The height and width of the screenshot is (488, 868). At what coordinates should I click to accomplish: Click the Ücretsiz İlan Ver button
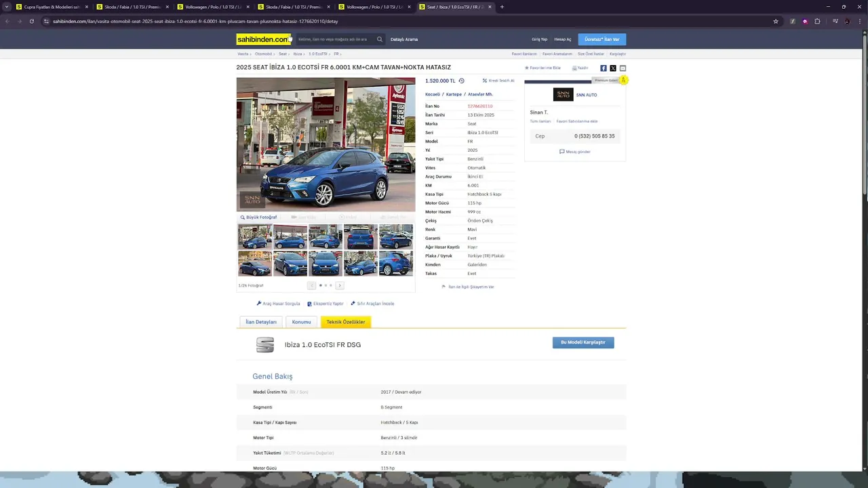(x=602, y=39)
